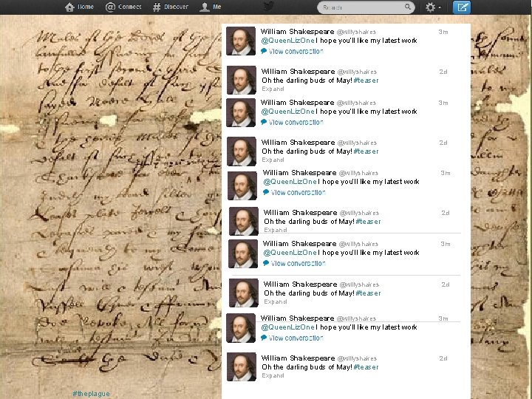
Task: Go to the Connect tab
Action: pos(123,7)
